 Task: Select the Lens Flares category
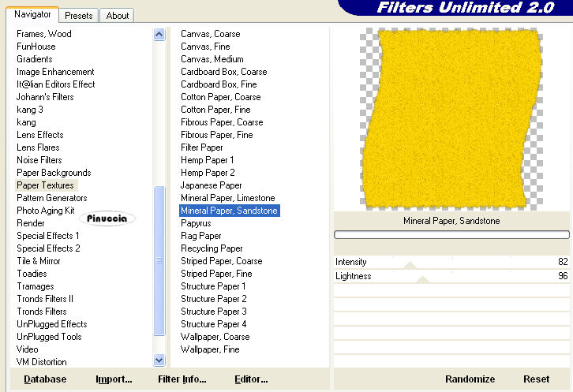coord(38,147)
